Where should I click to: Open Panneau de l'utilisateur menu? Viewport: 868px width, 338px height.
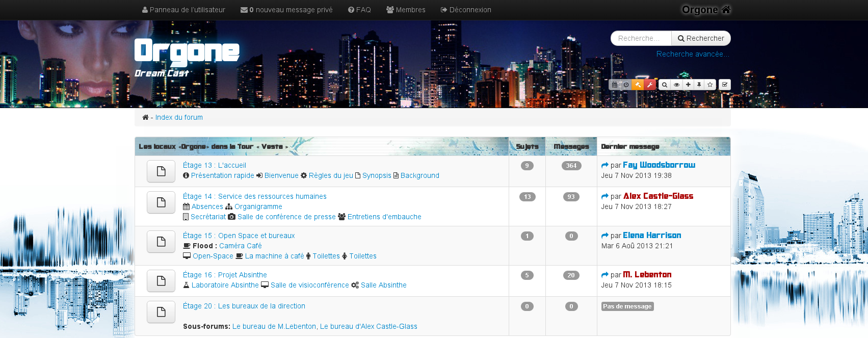point(183,10)
